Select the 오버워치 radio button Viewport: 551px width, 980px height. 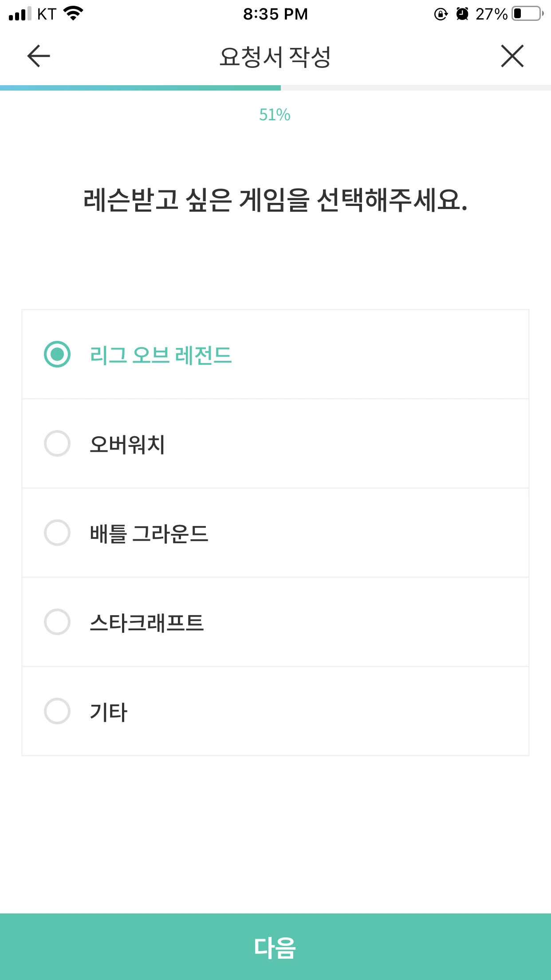[x=57, y=442]
